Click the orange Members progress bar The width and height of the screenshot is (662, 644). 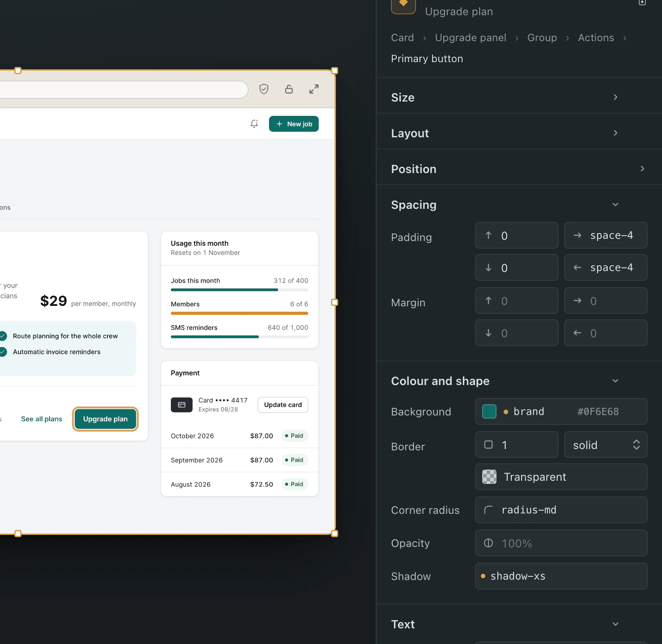coord(239,313)
